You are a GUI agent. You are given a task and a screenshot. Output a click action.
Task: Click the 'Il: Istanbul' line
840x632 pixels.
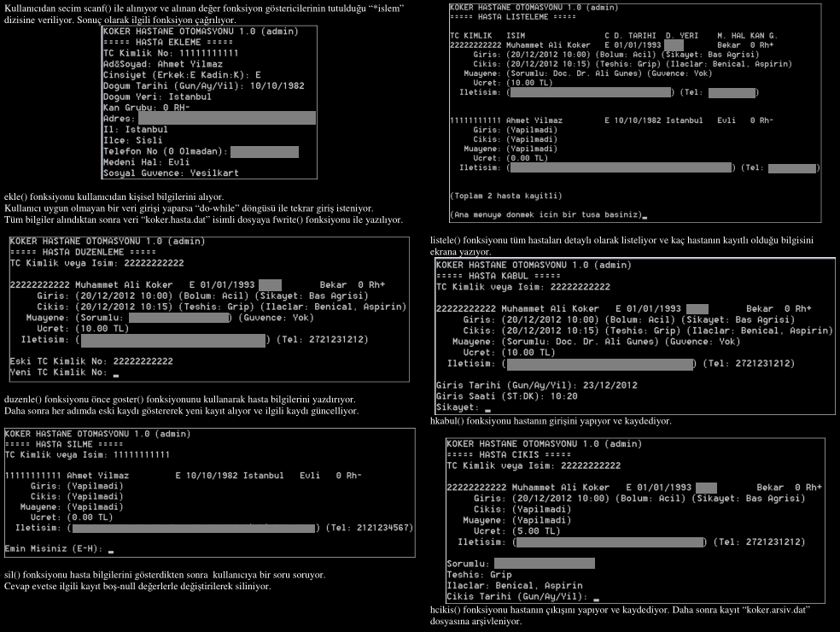click(x=136, y=130)
